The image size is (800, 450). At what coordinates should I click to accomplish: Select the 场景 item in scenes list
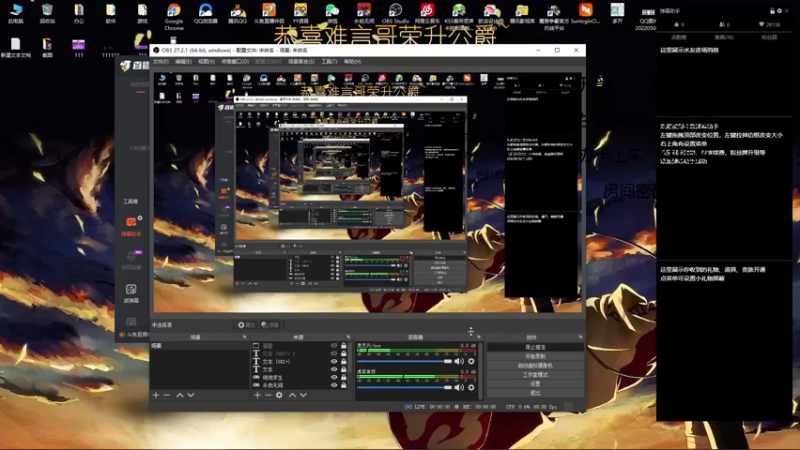pyautogui.click(x=198, y=345)
